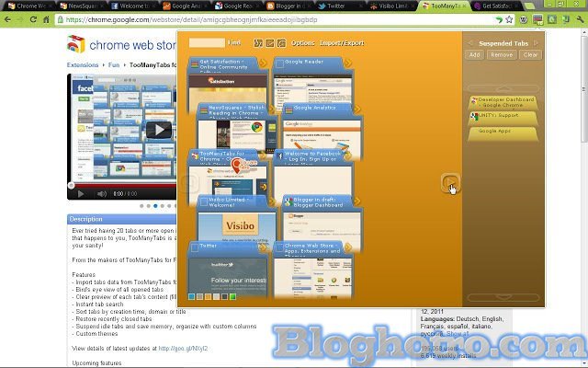Click suspend arrow on Google Analytics tab card

[x=356, y=109]
